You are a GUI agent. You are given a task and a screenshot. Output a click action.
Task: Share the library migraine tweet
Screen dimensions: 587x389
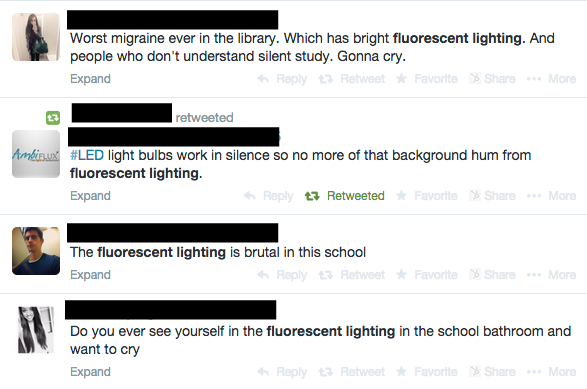tap(493, 79)
